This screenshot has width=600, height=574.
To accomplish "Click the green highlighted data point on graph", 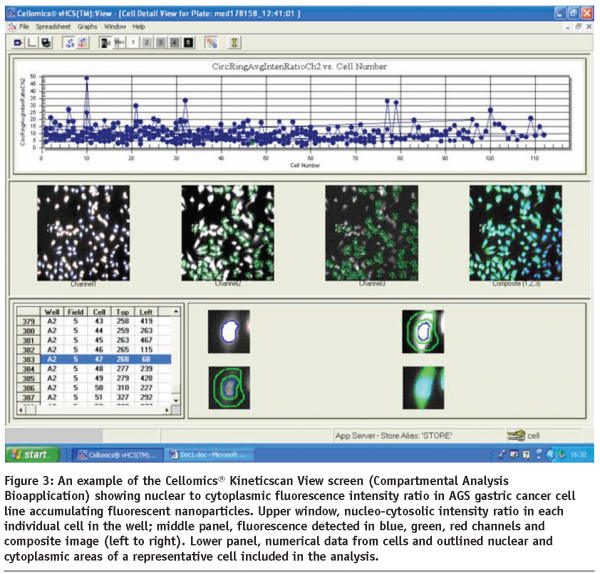I will tap(252, 143).
